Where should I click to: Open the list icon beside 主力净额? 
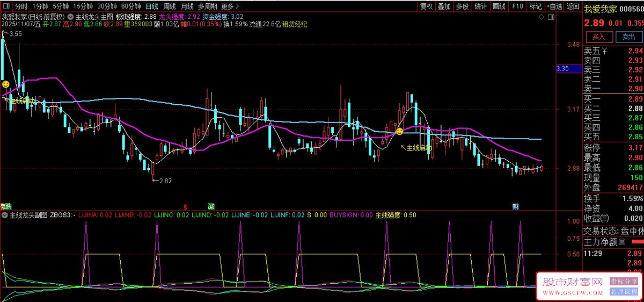623,242
